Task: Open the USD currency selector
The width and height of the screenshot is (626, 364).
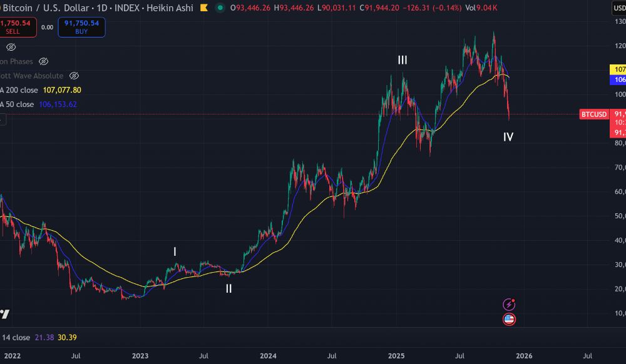Action: (x=619, y=8)
